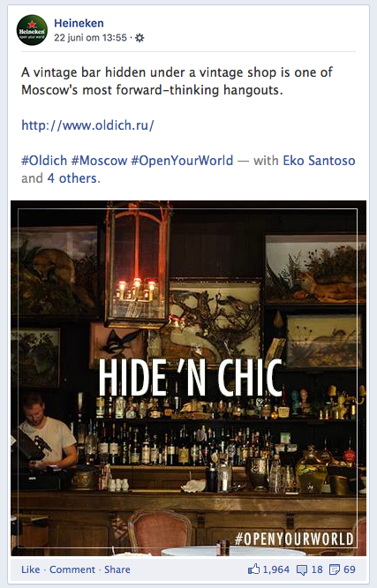Visit the http://www.oldich.ru/ link

(87, 125)
